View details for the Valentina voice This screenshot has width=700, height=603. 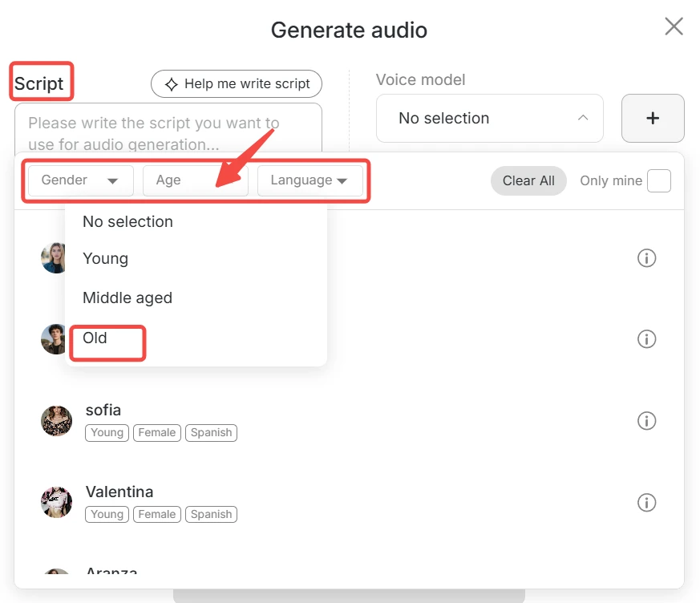coord(647,503)
